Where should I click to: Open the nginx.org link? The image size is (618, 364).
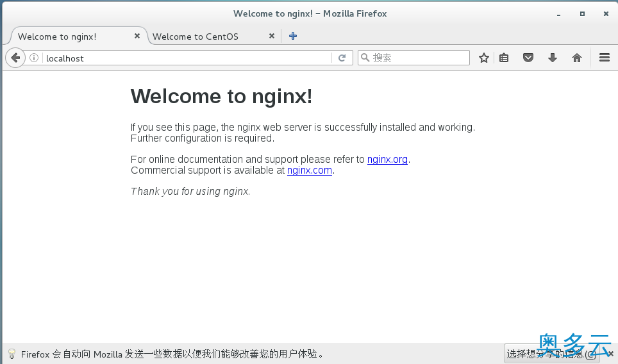pos(387,159)
